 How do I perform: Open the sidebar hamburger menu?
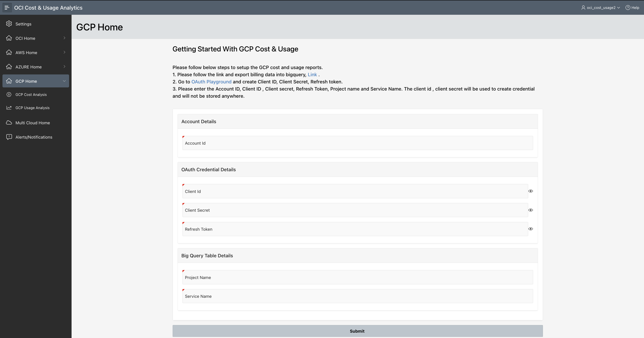point(7,8)
